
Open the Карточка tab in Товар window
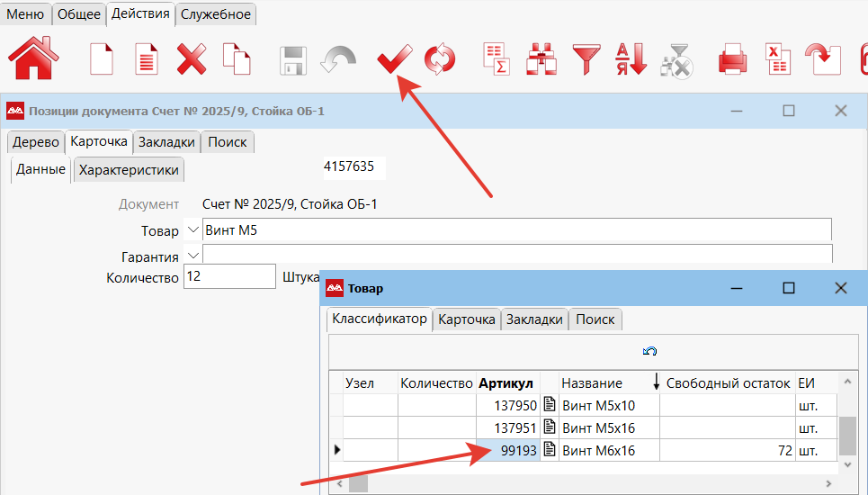[466, 319]
